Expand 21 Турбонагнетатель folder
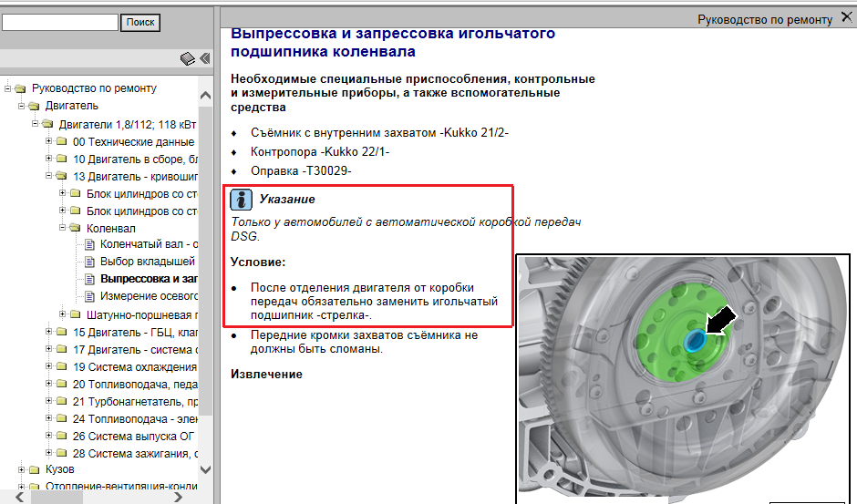 click(x=48, y=401)
